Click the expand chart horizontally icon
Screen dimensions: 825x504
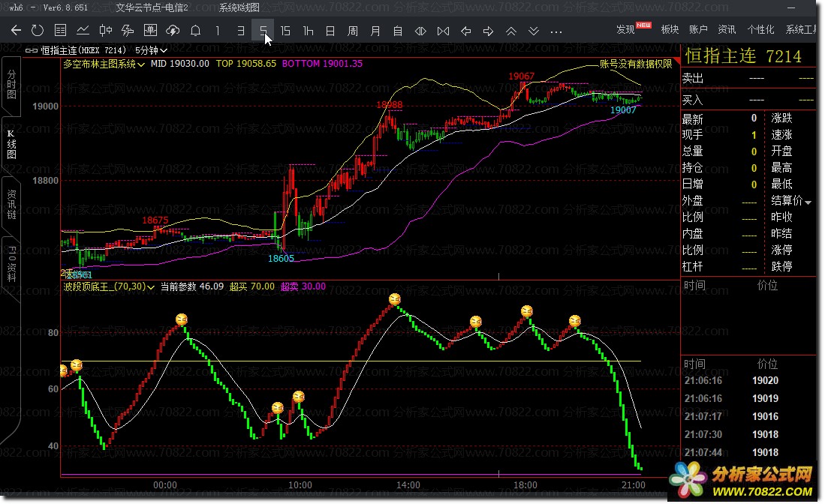420,31
